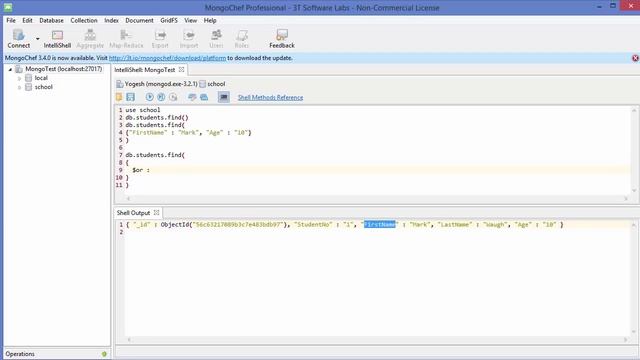
Task: Click the editor vertical scrollbar
Action: [x=634, y=150]
